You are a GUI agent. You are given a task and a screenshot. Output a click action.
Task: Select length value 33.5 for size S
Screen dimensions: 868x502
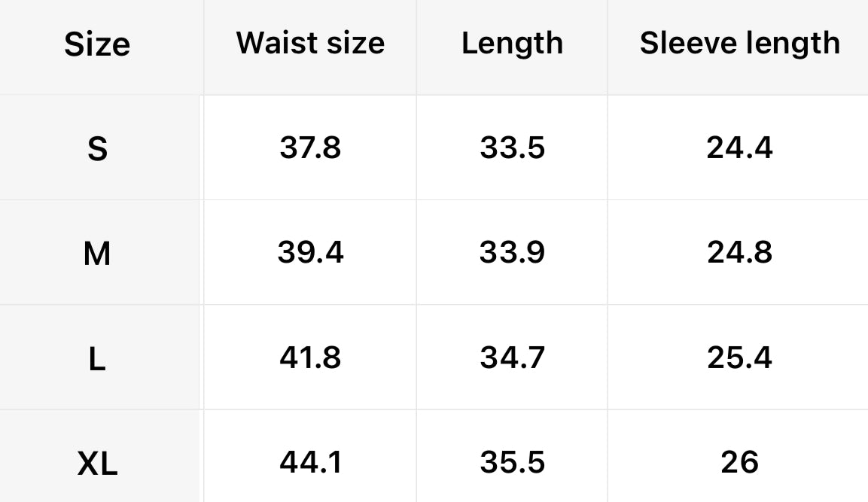point(512,148)
